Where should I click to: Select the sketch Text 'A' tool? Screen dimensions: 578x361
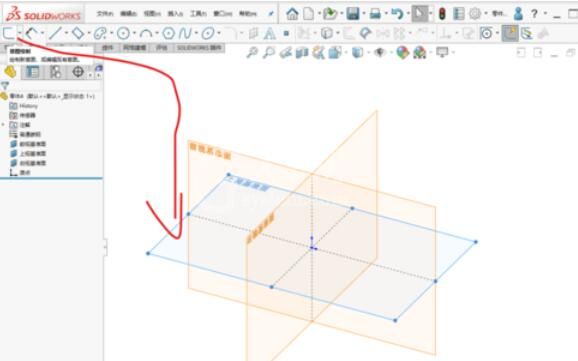[270, 34]
